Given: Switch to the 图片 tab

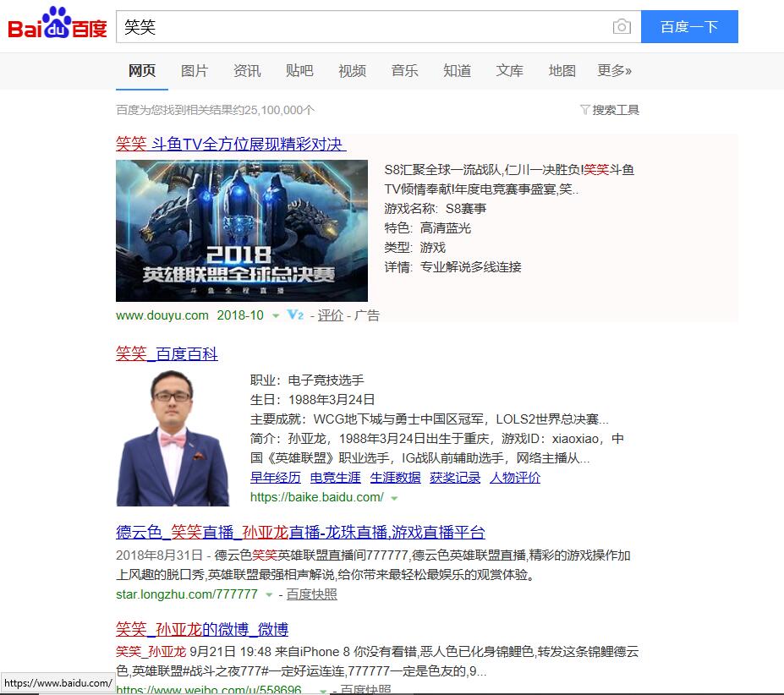Looking at the screenshot, I should [195, 71].
